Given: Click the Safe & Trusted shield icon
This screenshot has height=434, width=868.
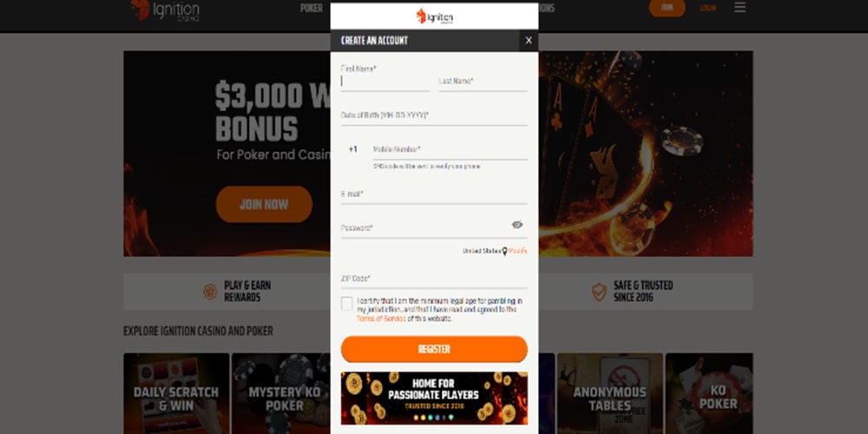Looking at the screenshot, I should pos(599,292).
